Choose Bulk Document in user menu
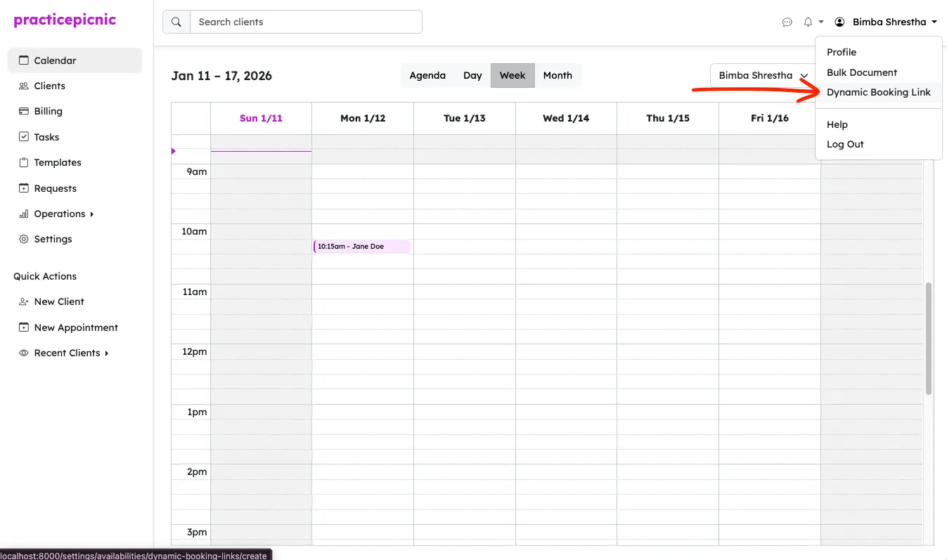 tap(861, 73)
